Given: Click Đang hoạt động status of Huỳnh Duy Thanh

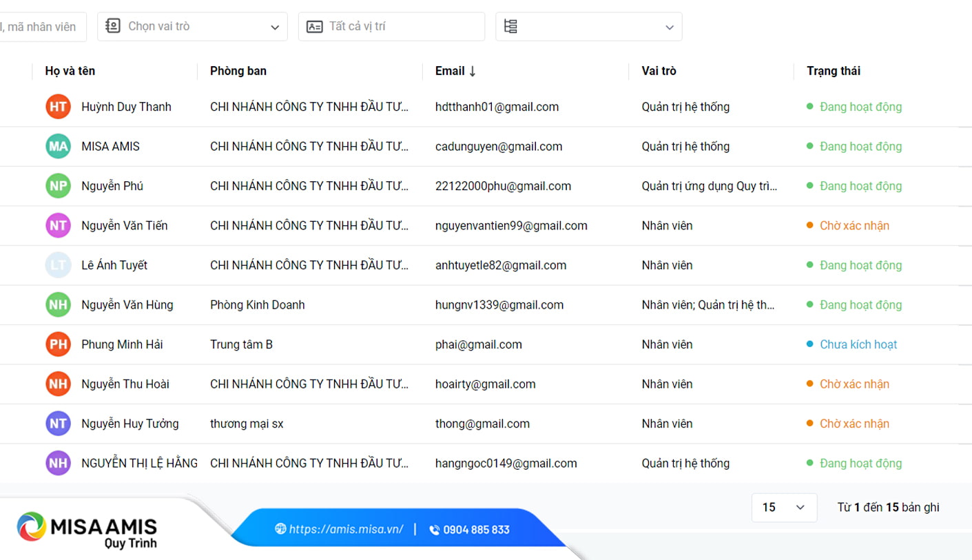Looking at the screenshot, I should (854, 107).
